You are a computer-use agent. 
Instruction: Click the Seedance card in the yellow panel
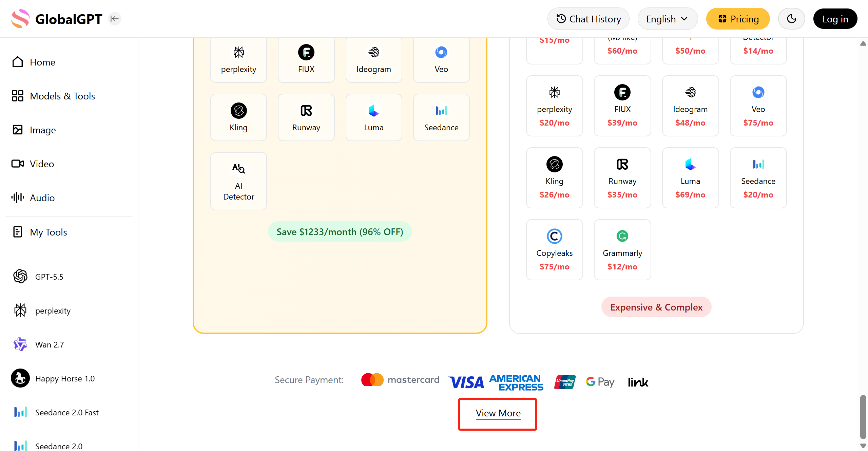[x=441, y=117]
